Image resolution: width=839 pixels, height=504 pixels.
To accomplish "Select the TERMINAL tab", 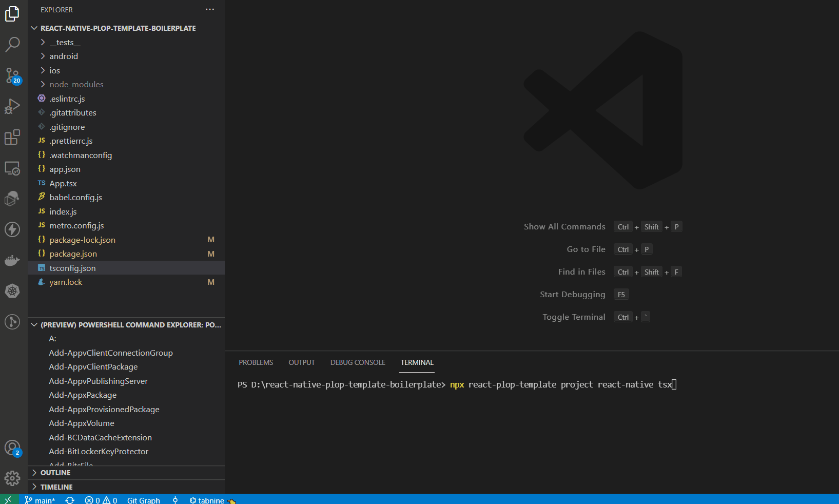I will tap(417, 362).
